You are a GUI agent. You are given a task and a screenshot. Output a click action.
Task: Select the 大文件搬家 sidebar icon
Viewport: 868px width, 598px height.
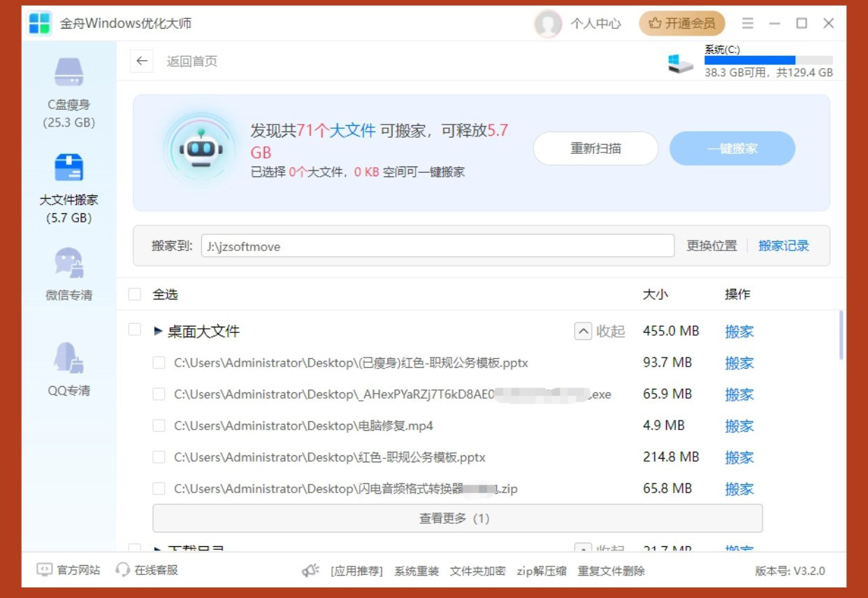click(68, 168)
